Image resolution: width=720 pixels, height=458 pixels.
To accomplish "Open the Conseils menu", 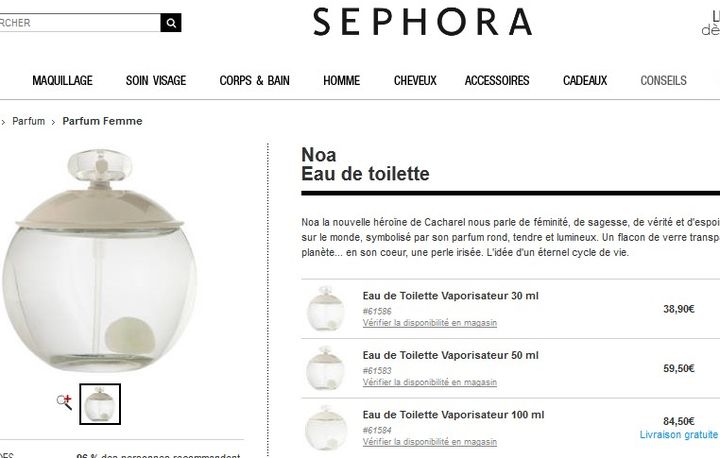I will 664,80.
